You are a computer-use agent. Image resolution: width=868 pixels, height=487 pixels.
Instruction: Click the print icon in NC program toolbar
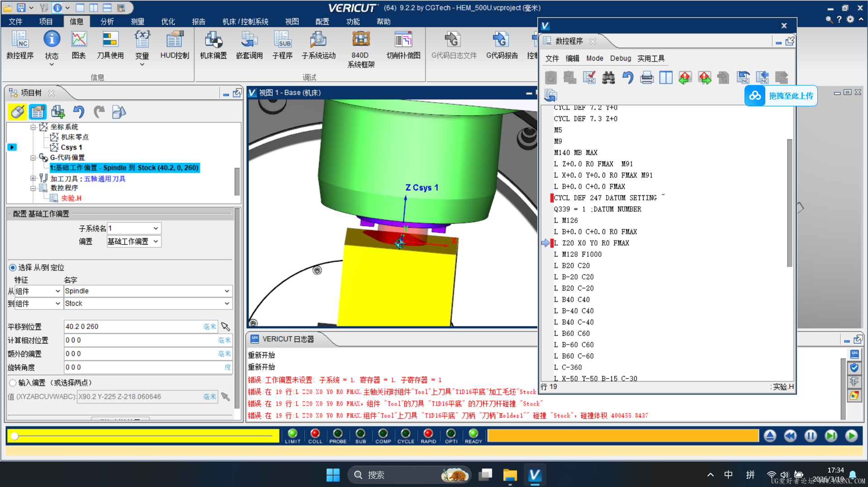pyautogui.click(x=647, y=78)
